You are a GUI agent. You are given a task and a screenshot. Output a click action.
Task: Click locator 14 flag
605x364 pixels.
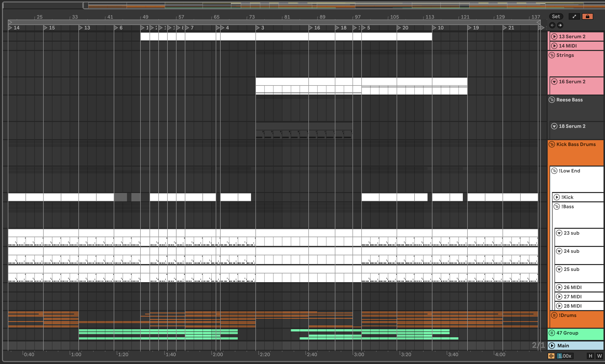[10, 28]
